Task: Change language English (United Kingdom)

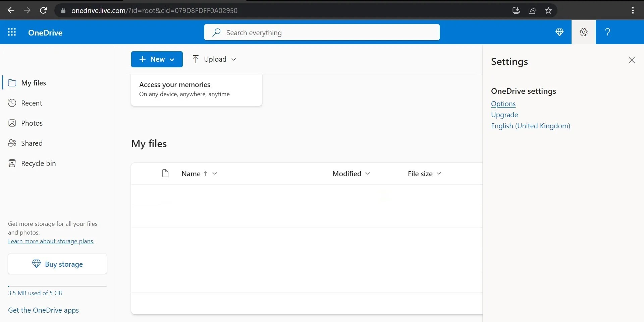Action: click(531, 126)
